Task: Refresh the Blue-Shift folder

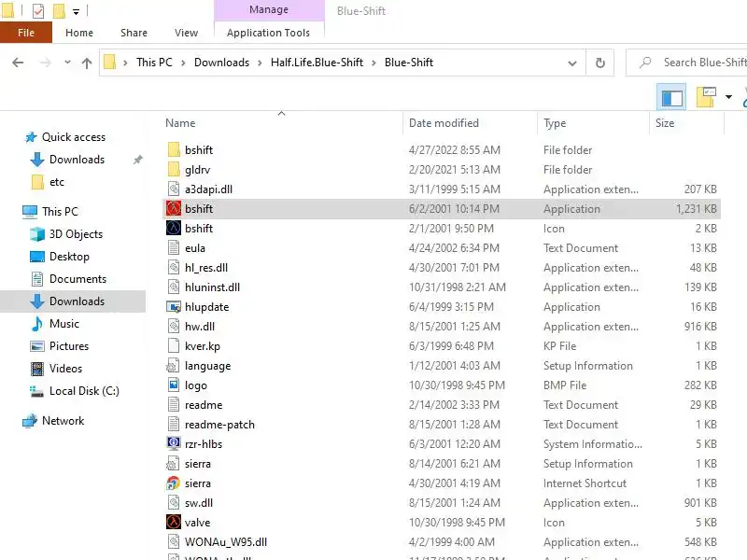Action: pyautogui.click(x=599, y=63)
